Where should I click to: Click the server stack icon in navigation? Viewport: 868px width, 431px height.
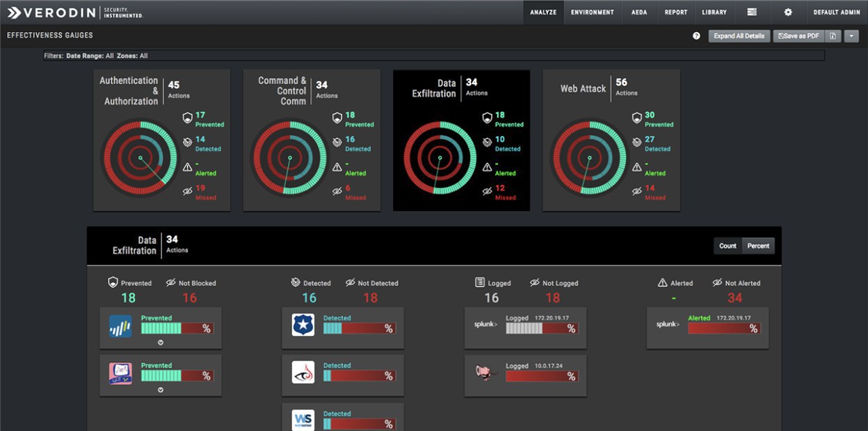tap(752, 12)
